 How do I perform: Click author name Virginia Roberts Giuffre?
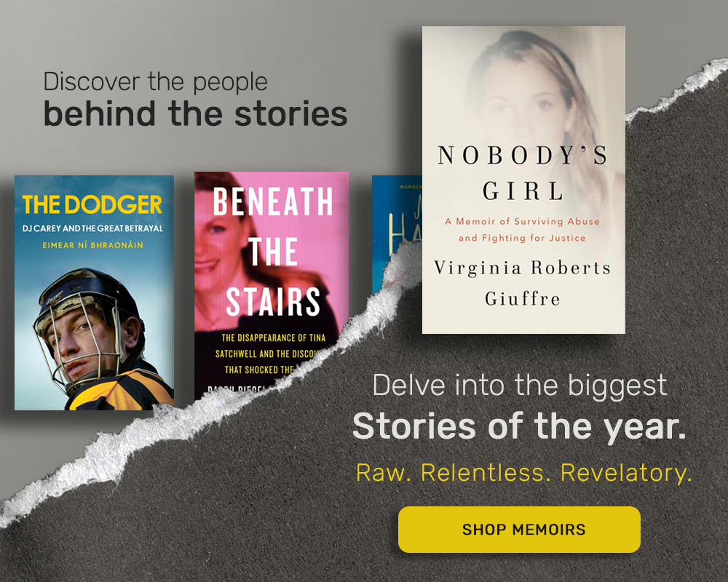pos(522,283)
